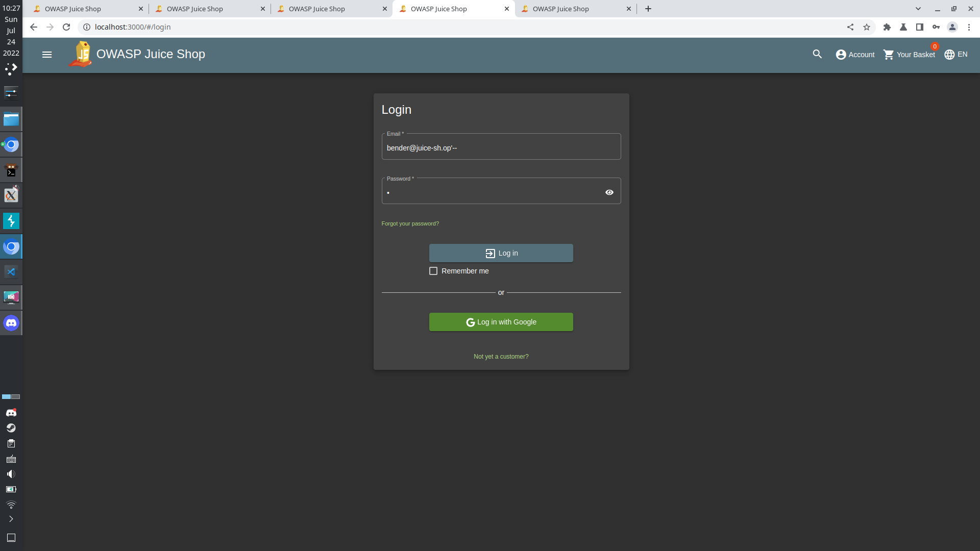This screenshot has height=551, width=980.
Task: Switch to the fifth Juice Shop tab
Action: click(575, 9)
